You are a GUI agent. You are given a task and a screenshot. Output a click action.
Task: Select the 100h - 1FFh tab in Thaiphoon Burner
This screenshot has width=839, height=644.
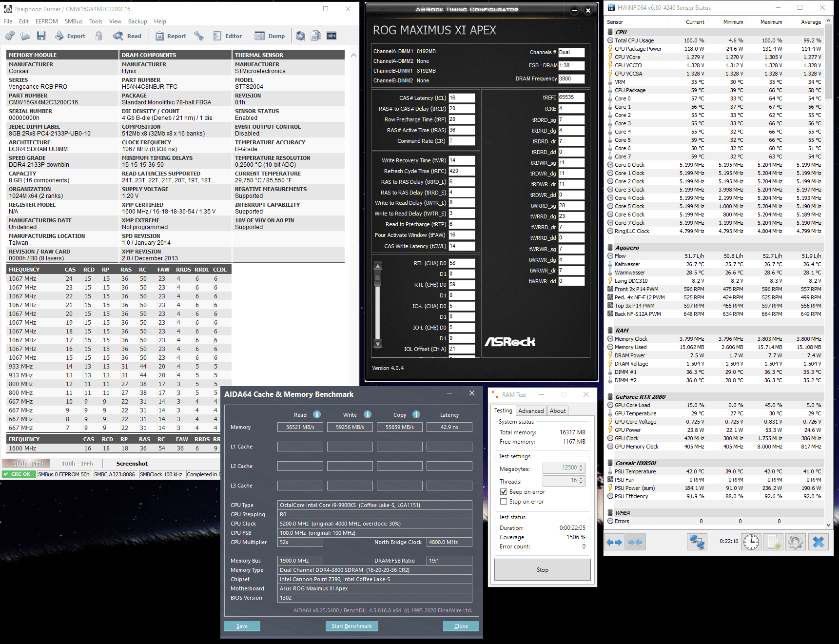[x=78, y=464]
